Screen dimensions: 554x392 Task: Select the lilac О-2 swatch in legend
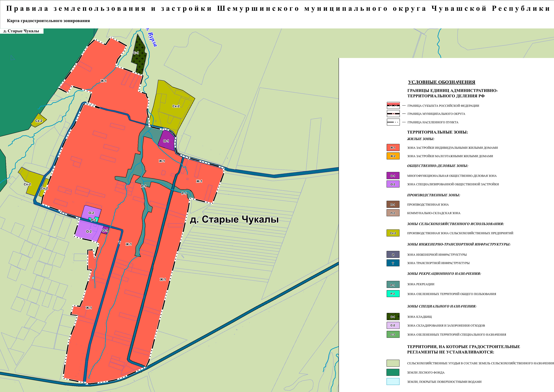393,184
